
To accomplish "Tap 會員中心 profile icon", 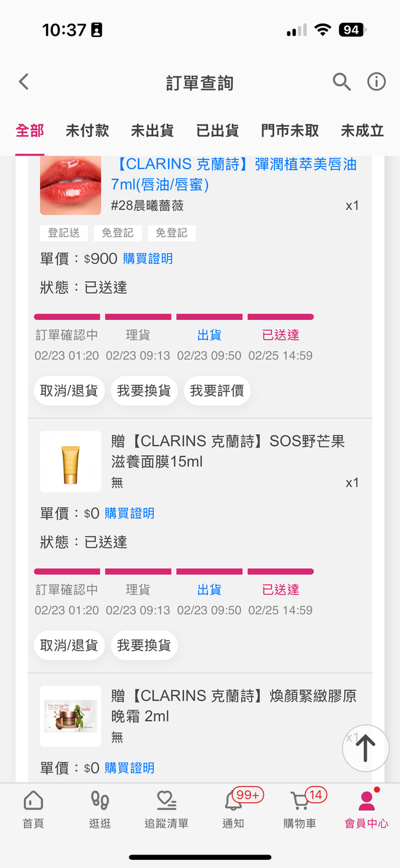I will coord(366,801).
